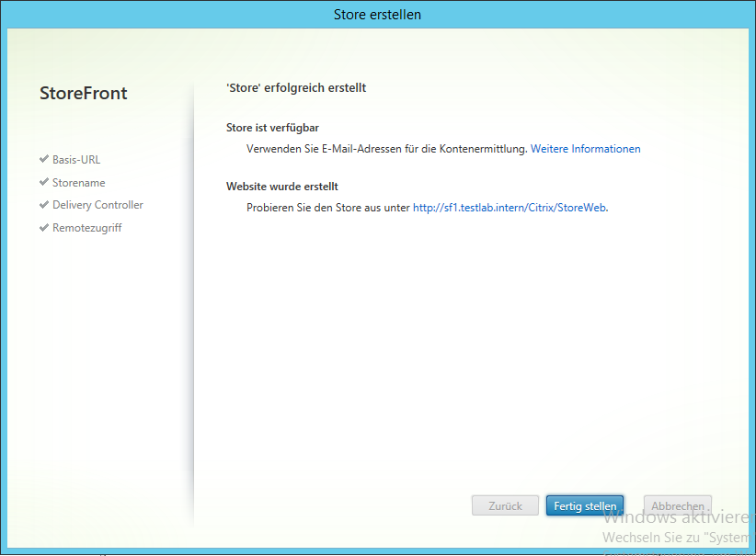Screen dimensions: 756x556
Task: Click the checkmark icon beside Delivery Controller
Action: pos(44,204)
